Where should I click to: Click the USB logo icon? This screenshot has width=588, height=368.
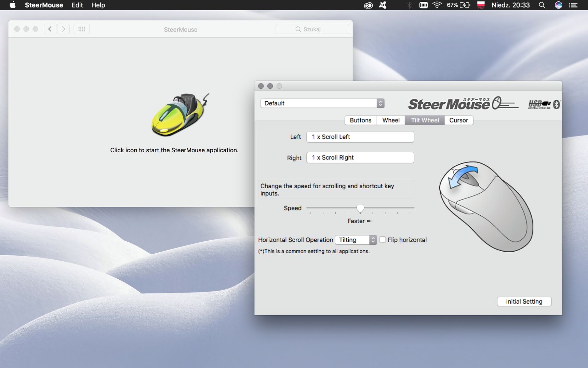point(539,104)
